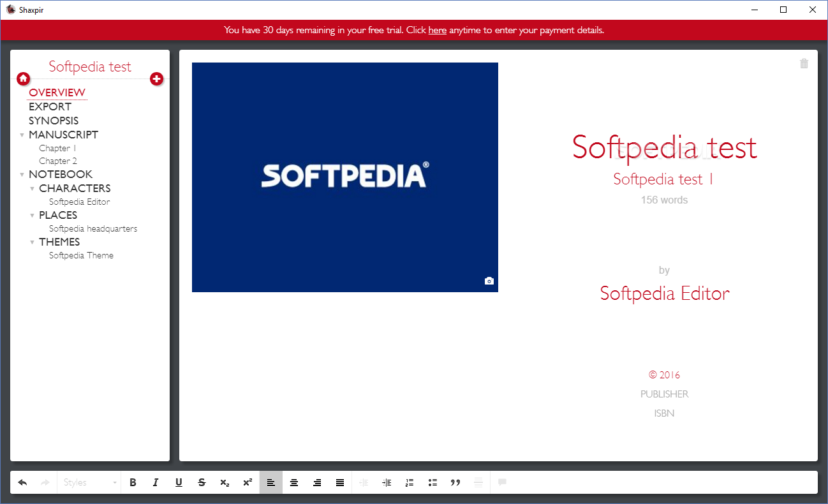This screenshot has width=828, height=504.
Task: Undo the last action
Action: (22, 482)
